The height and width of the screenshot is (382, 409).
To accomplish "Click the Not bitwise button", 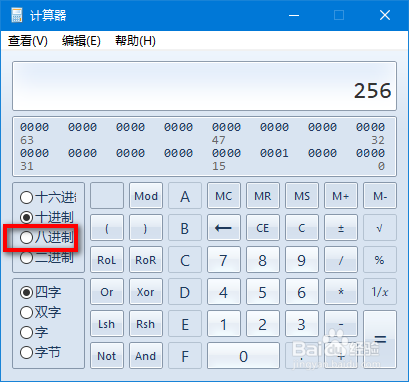I will (107, 356).
